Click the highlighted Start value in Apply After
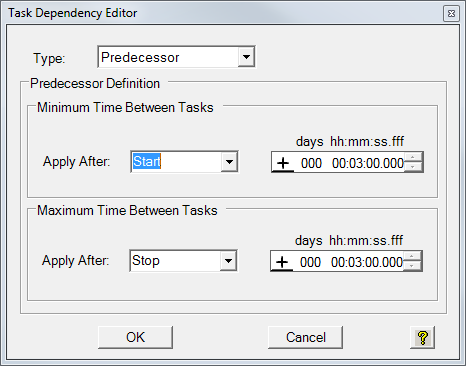The image size is (466, 366). (x=147, y=161)
